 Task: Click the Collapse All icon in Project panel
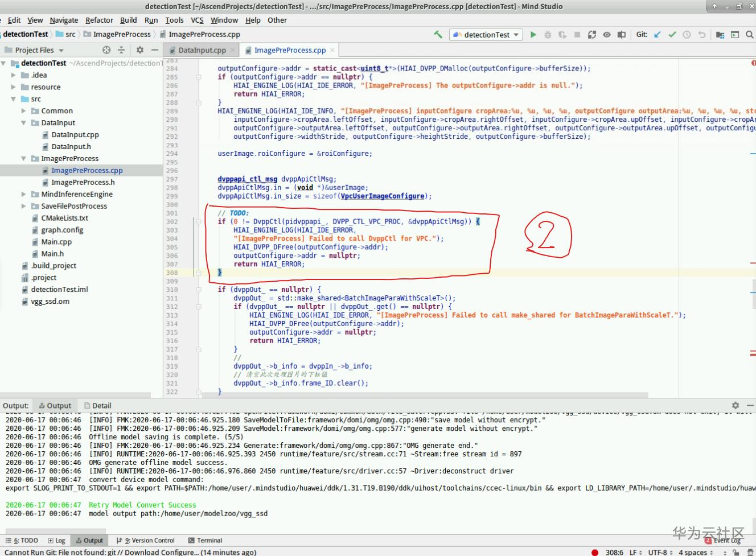[x=121, y=50]
